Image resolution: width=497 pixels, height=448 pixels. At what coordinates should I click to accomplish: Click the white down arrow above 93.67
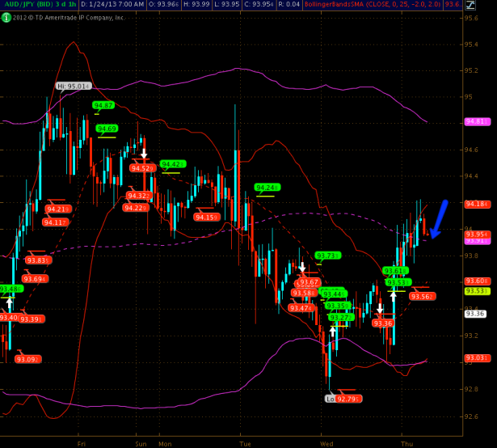coord(301,267)
